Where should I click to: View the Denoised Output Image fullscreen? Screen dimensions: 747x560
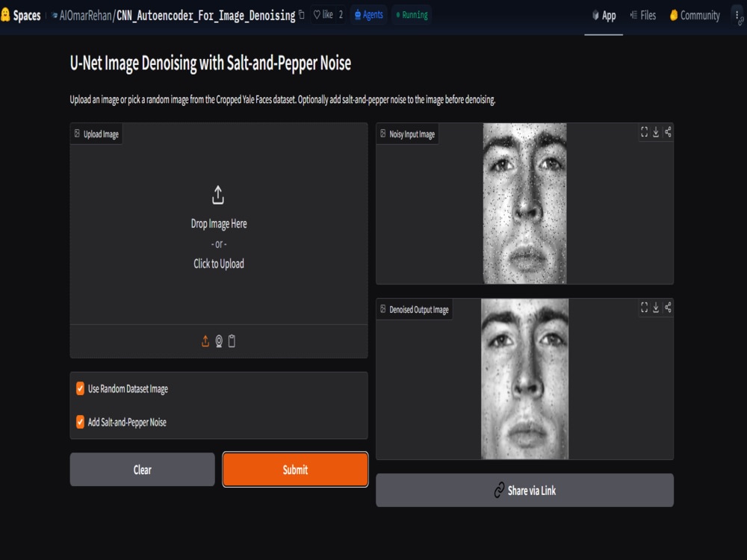click(x=644, y=308)
